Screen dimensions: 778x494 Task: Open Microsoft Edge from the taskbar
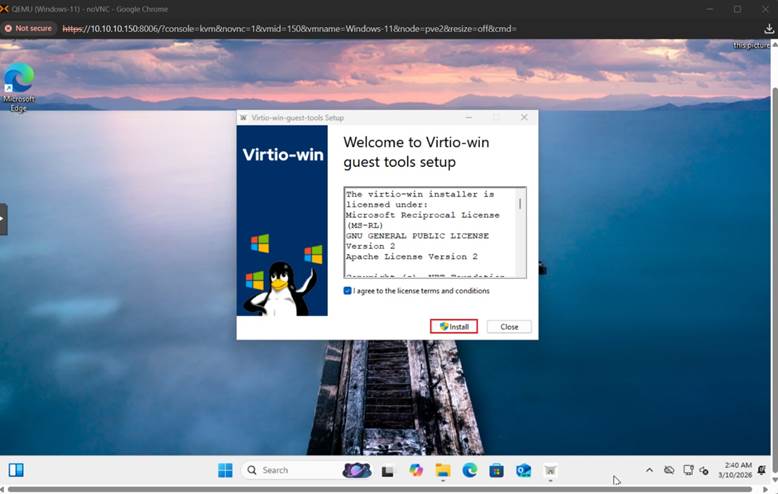coord(470,470)
